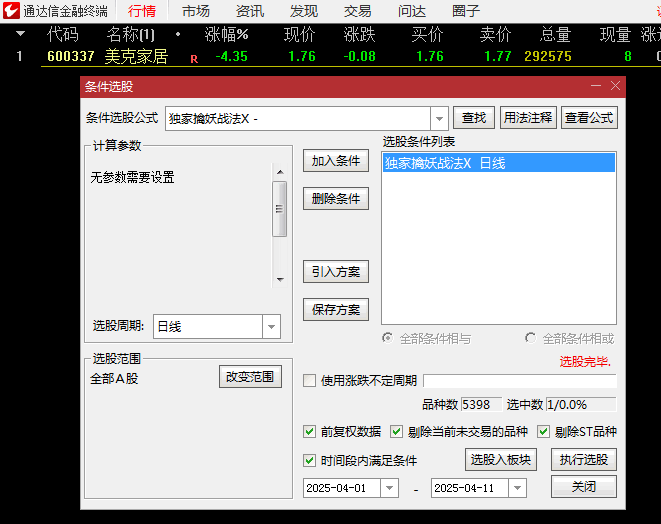Viewport: 661px width, 524px height.
Task: Click the red R marker beside 美克家居
Action: 194,59
